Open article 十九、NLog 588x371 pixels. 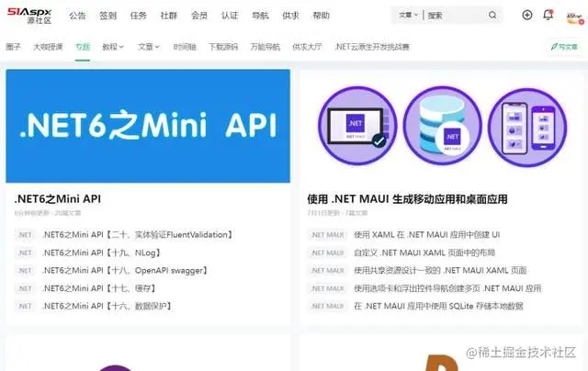[x=102, y=253]
